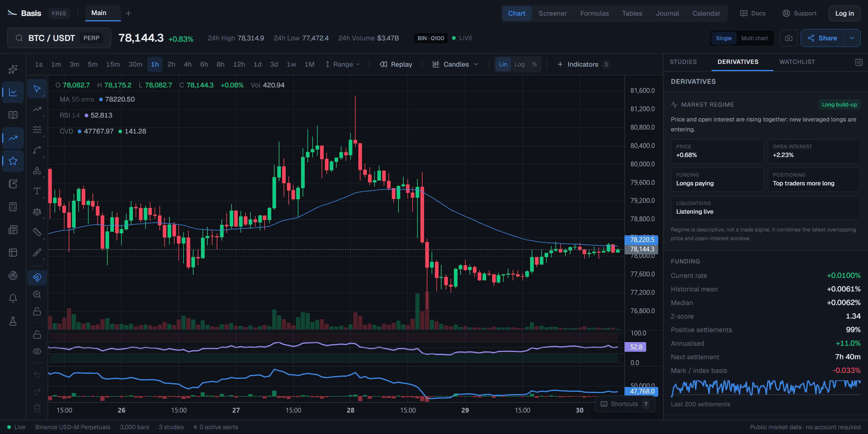Select the text annotation tool
868x434 pixels.
37,191
